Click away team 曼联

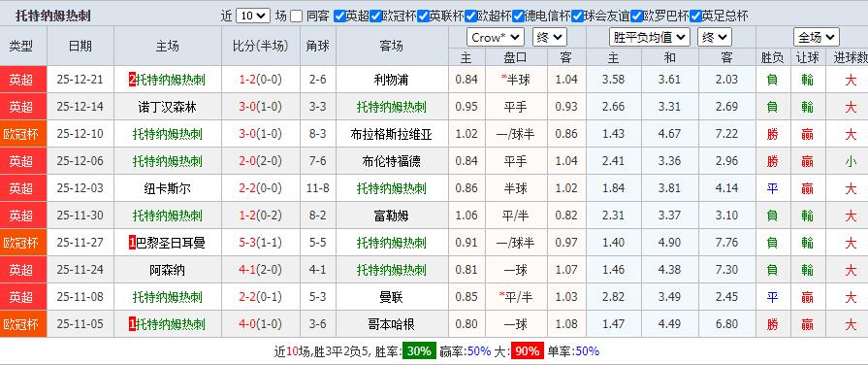(x=392, y=297)
